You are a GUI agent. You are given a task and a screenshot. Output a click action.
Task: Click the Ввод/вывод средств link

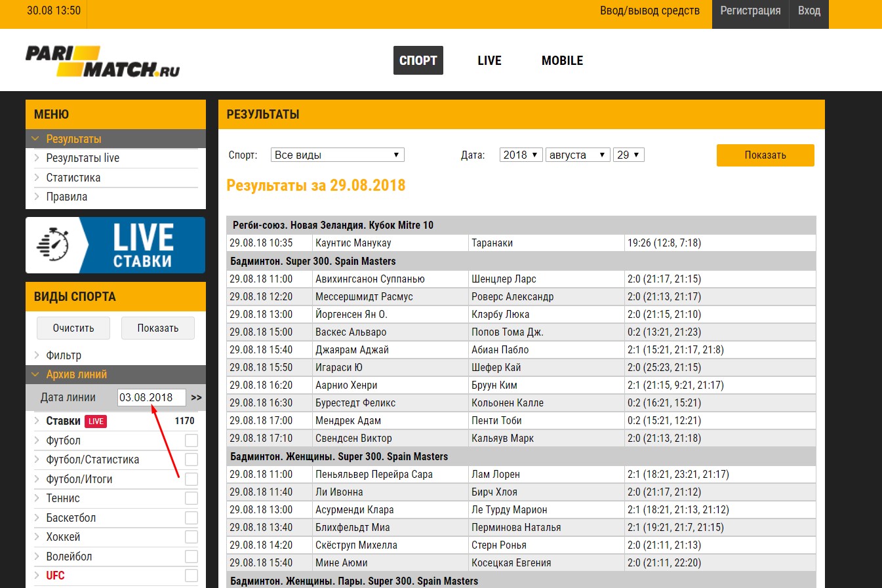[x=650, y=10]
